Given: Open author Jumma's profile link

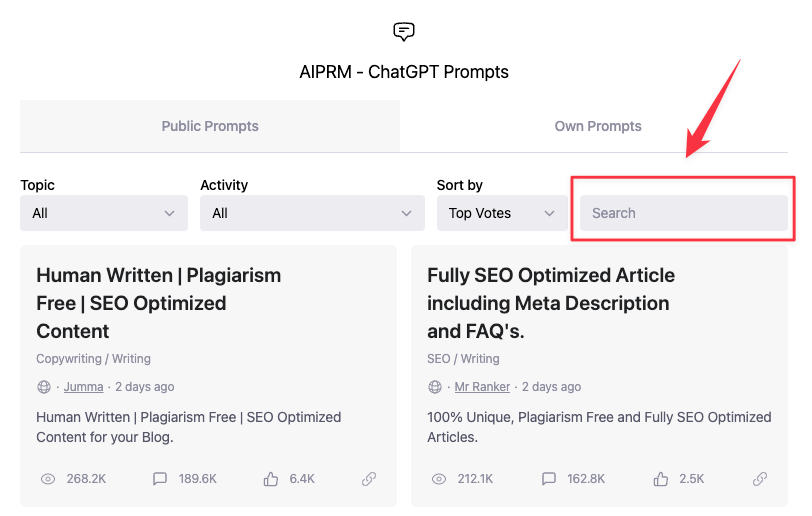Looking at the screenshot, I should pyautogui.click(x=82, y=387).
